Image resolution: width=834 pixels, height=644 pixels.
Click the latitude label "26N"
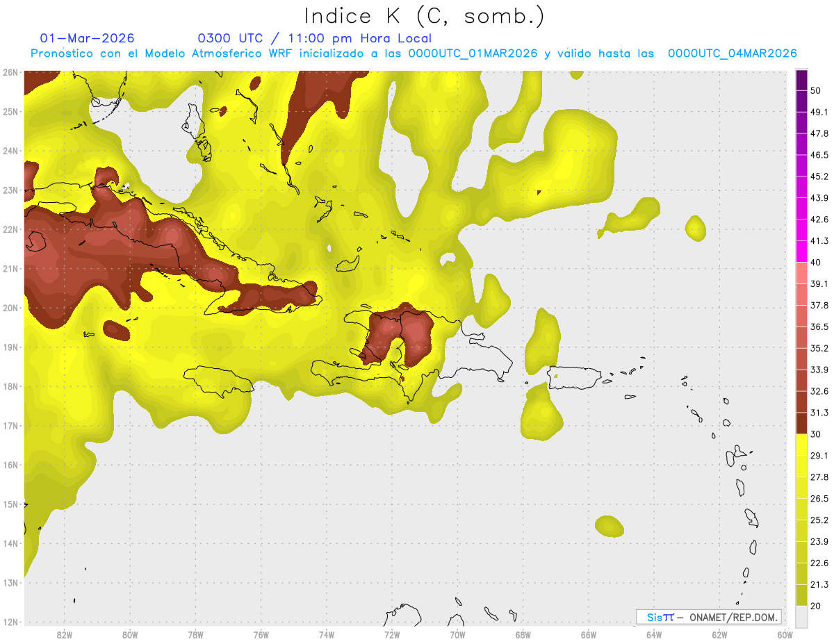10,72
